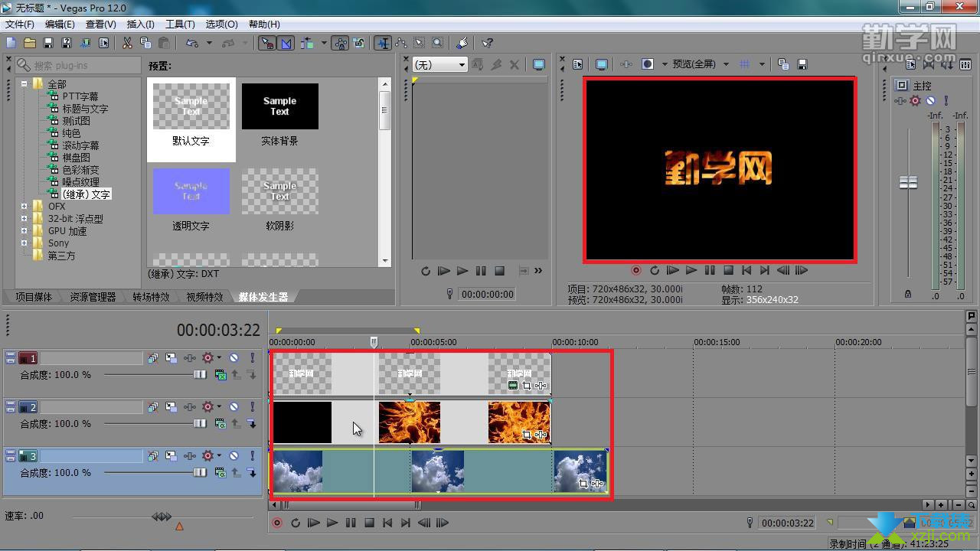Screen dimensions: 980x551
Task: Play the timeline from transport bar
Action: coord(332,523)
